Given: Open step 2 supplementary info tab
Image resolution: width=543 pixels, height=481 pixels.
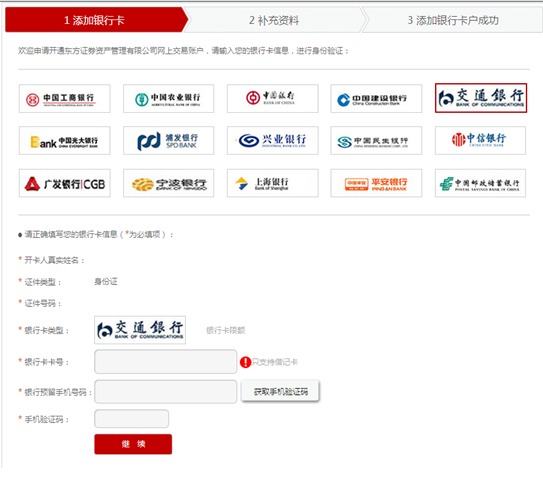Looking at the screenshot, I should pos(274,20).
